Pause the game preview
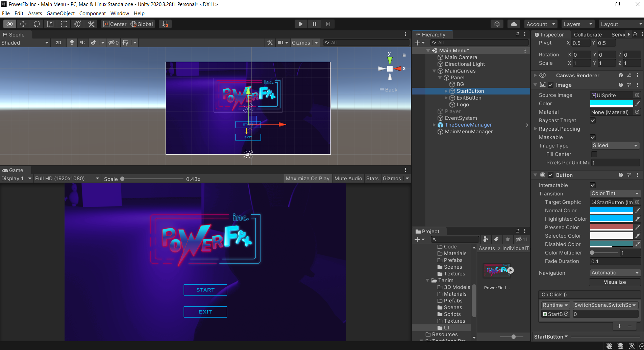The width and height of the screenshot is (644, 350). (x=315, y=24)
